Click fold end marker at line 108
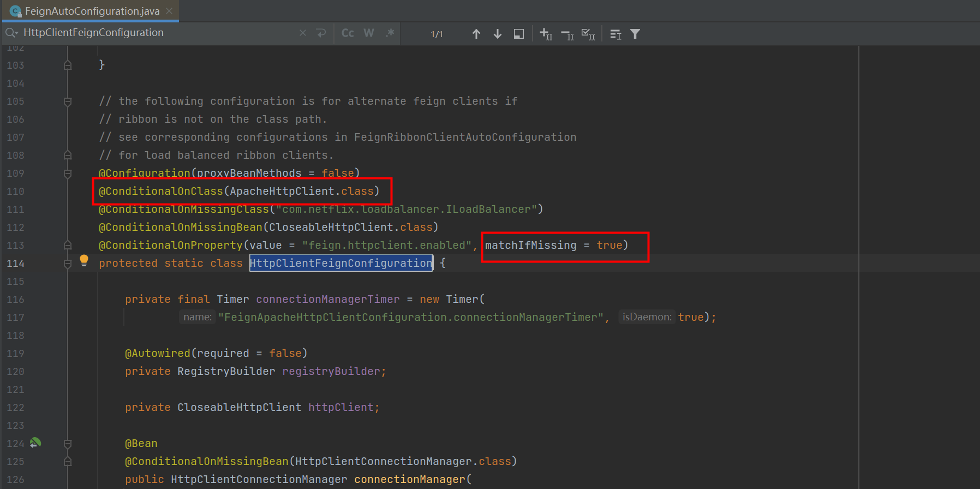This screenshot has height=489, width=980. click(68, 156)
